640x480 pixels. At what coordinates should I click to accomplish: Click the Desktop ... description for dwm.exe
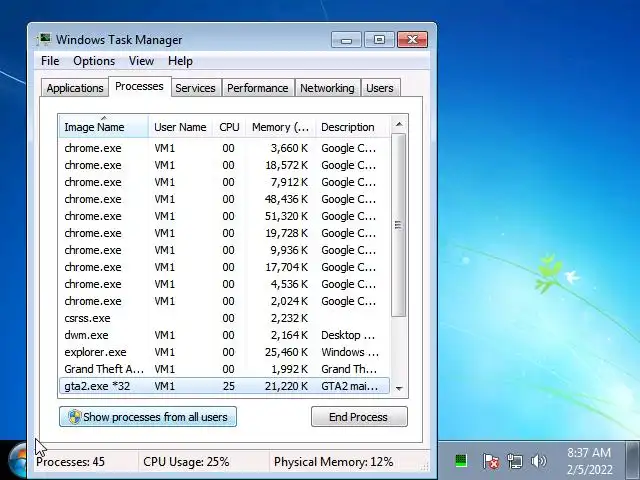tap(348, 335)
